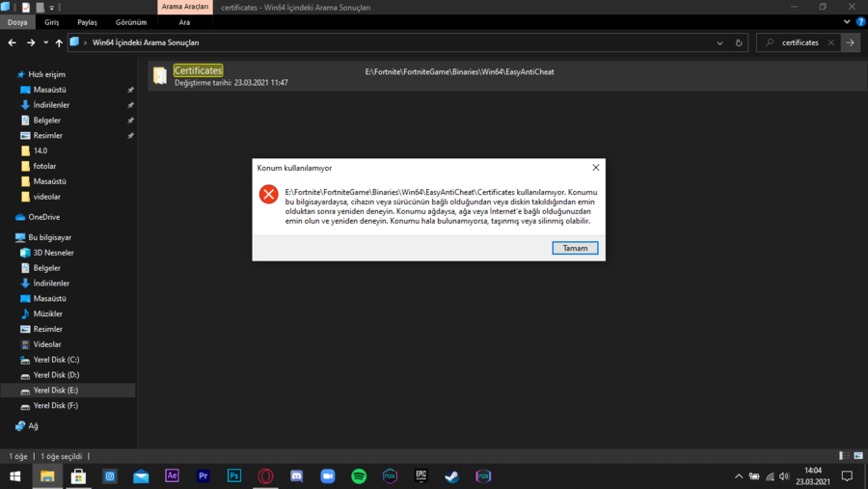Image resolution: width=868 pixels, height=489 pixels.
Task: Select the Certificates folder search result
Action: click(198, 70)
